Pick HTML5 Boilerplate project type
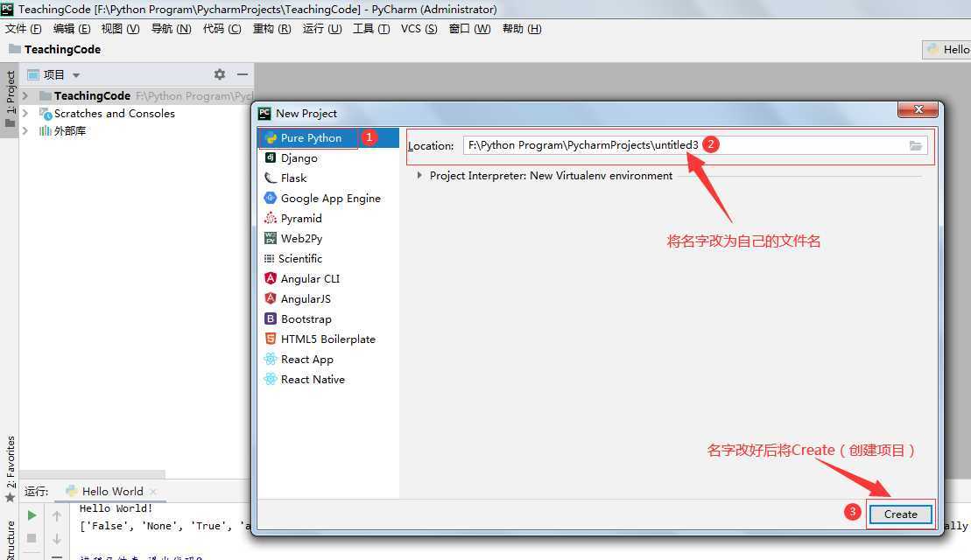The image size is (971, 560). pos(327,339)
